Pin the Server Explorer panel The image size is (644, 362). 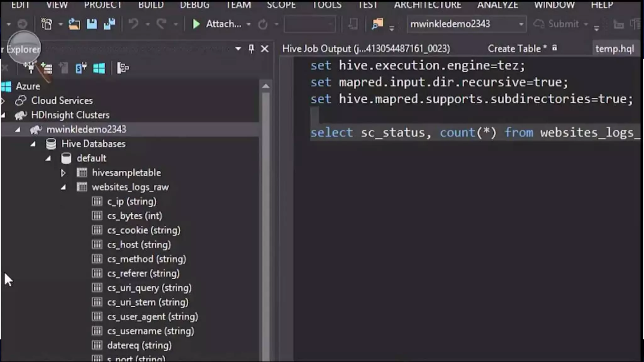(x=251, y=48)
